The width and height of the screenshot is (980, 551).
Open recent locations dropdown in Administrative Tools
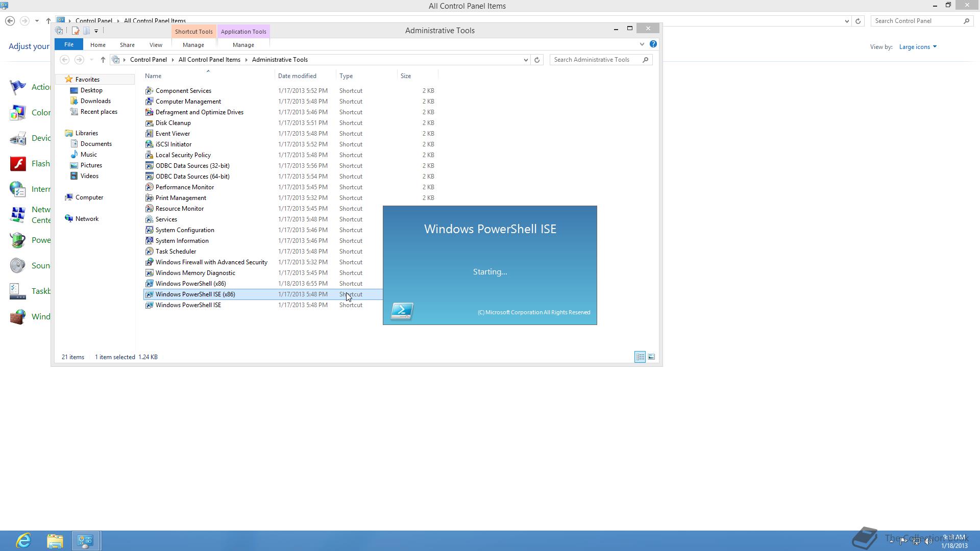click(x=91, y=60)
